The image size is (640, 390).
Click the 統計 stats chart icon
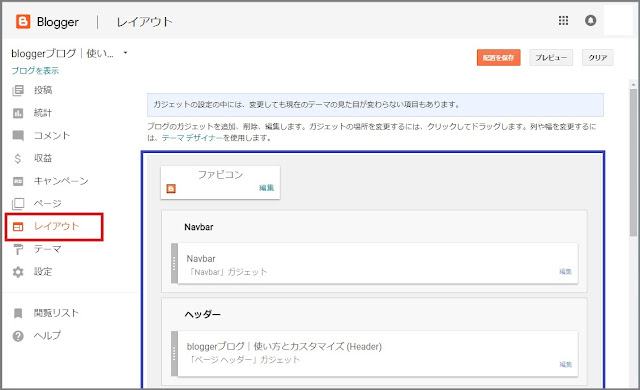tap(18, 113)
